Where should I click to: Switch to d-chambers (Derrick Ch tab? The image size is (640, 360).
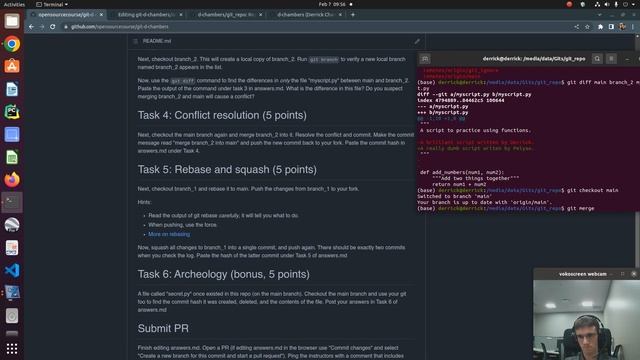point(305,15)
